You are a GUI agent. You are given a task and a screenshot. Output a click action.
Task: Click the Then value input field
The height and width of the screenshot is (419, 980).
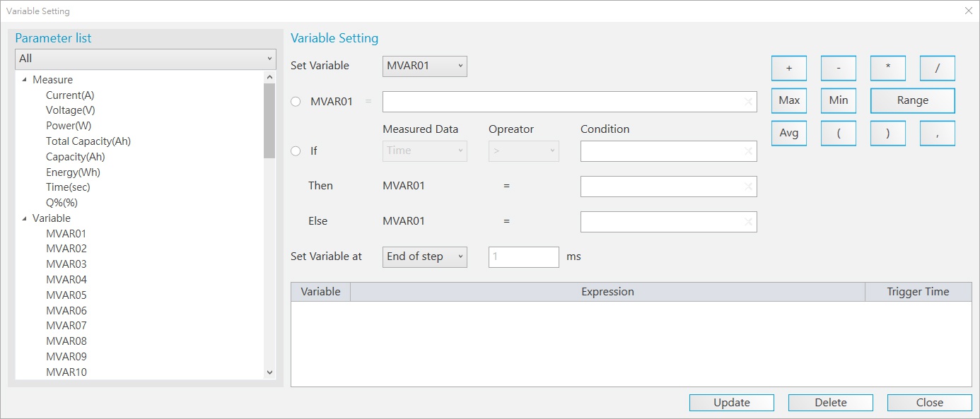pyautogui.click(x=661, y=187)
